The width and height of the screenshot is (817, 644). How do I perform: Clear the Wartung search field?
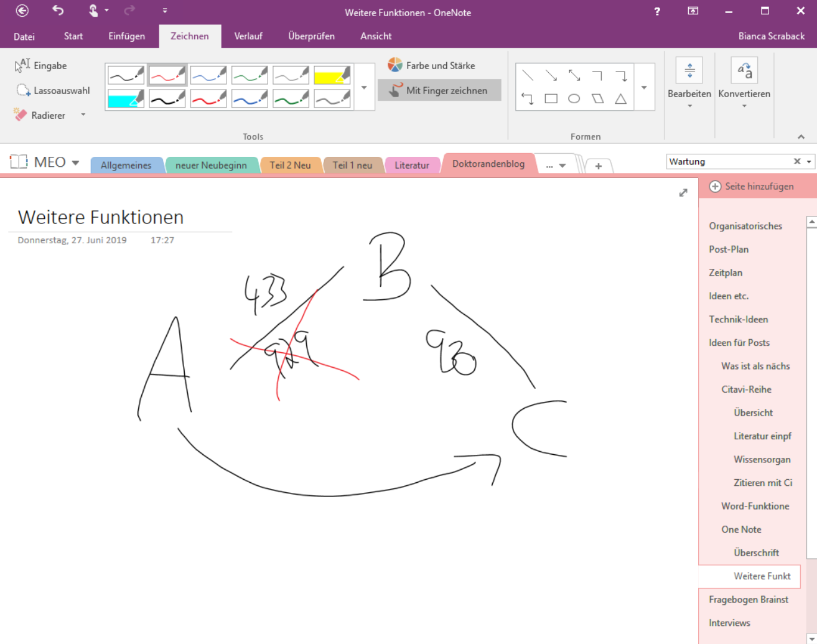pyautogui.click(x=797, y=161)
